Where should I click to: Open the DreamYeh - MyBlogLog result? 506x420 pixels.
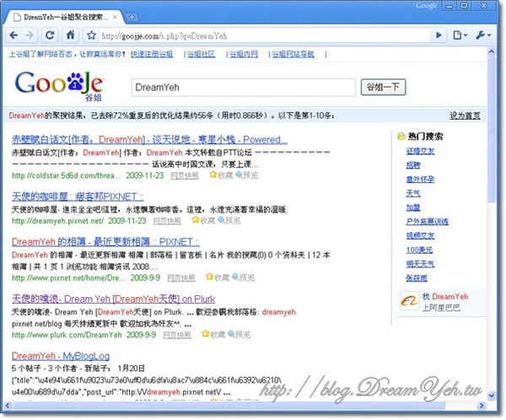(x=61, y=356)
